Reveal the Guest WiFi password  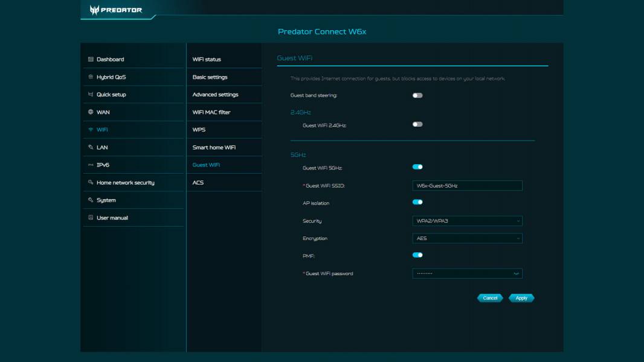click(515, 273)
